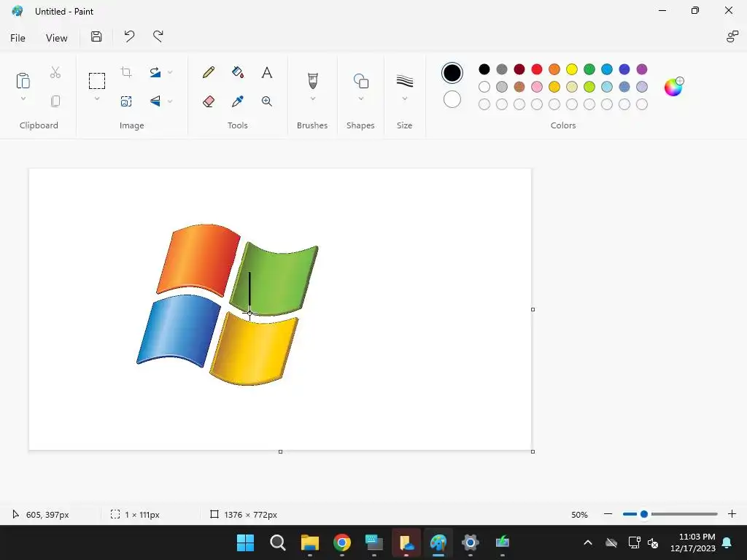Expand the Rotate options chevron
Screen dimensions: 747x560
(x=170, y=72)
